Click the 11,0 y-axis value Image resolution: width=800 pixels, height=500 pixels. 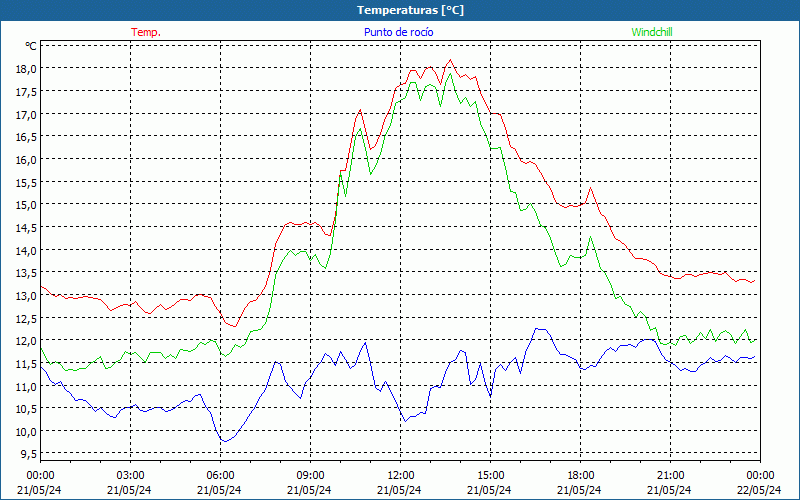pyautogui.click(x=27, y=386)
